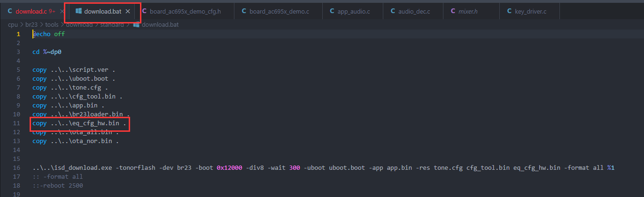Click line number 1 in the gutter
644x197 pixels.
18,34
